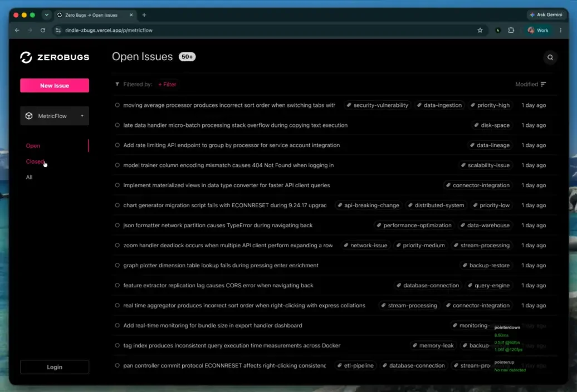Go back to the previous page

click(17, 30)
